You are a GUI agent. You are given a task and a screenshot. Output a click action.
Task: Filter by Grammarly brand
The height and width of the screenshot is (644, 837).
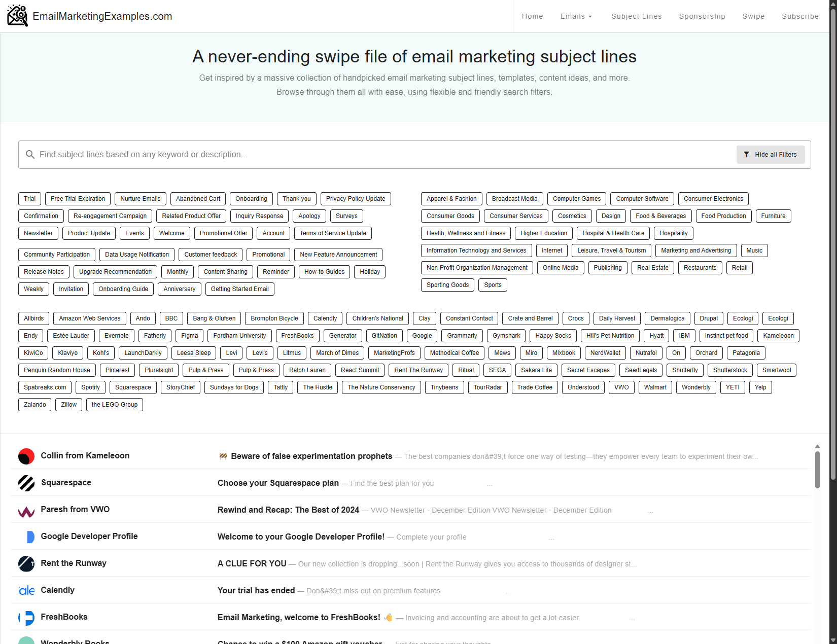point(462,336)
